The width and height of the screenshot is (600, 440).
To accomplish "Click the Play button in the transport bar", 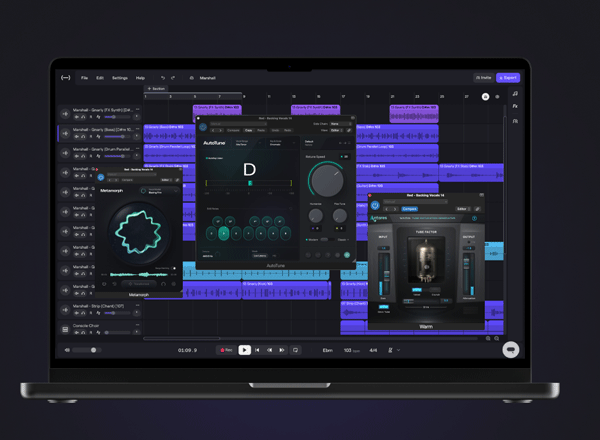I will (245, 350).
